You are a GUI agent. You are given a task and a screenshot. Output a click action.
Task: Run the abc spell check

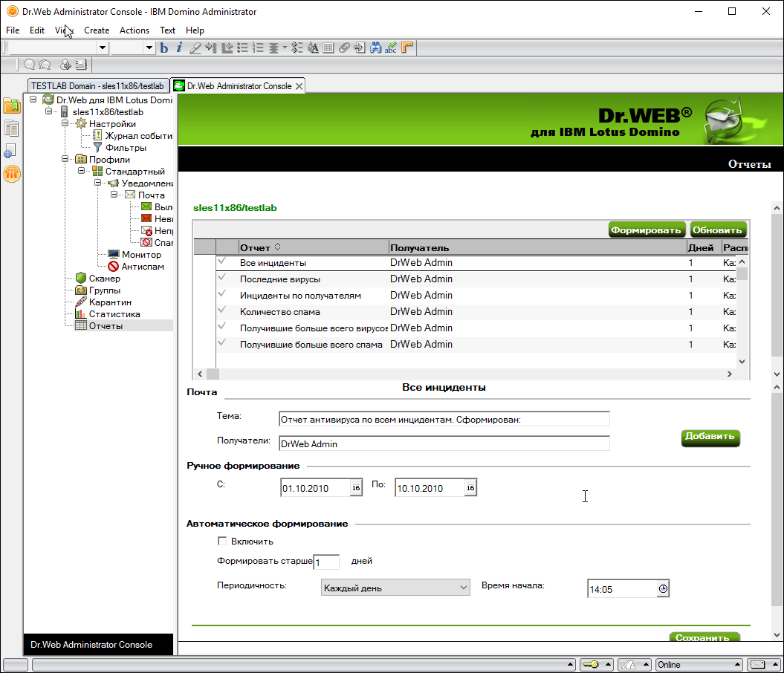pyautogui.click(x=391, y=48)
